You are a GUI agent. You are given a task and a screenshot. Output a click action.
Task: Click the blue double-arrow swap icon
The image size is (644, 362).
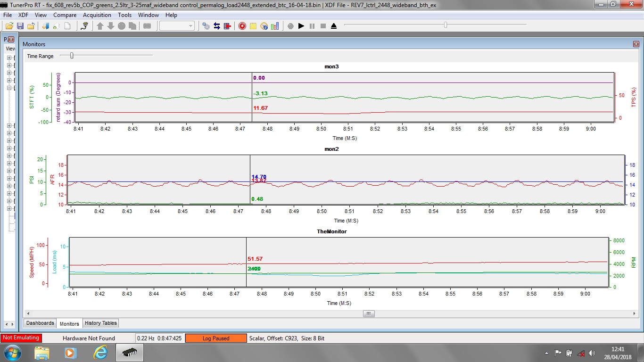click(x=217, y=26)
